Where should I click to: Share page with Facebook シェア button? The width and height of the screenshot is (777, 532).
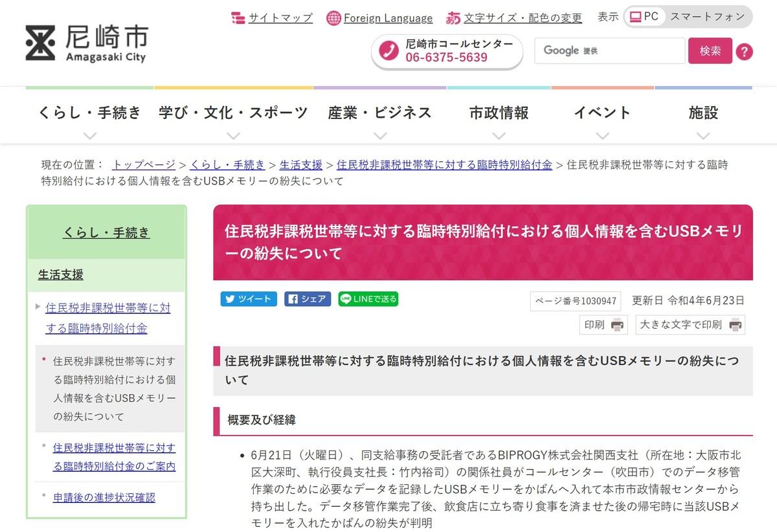[x=308, y=298]
